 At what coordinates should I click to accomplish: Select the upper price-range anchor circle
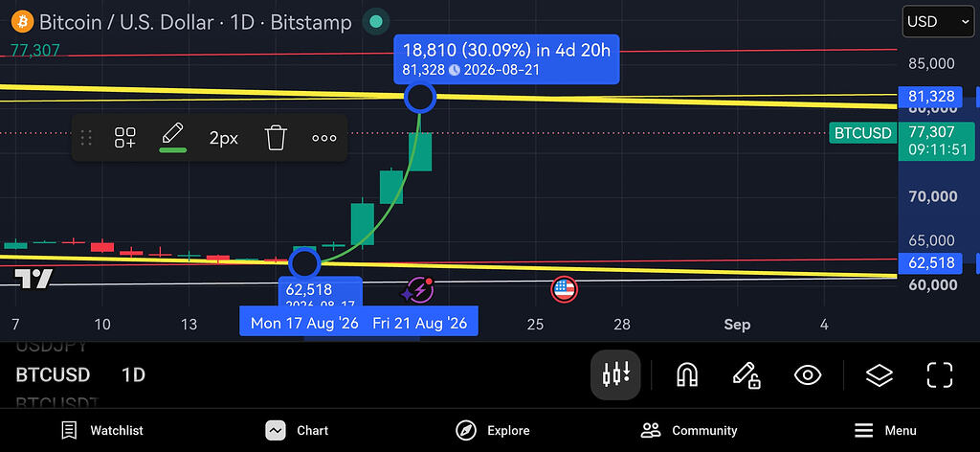[420, 97]
